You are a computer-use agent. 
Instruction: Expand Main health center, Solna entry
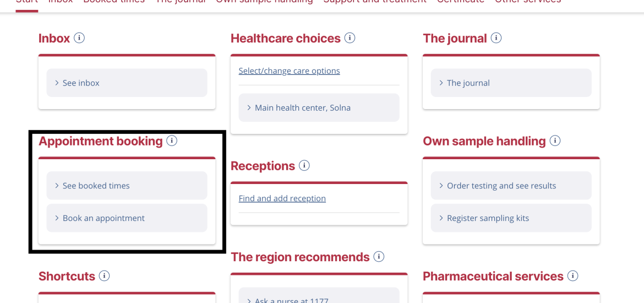319,108
